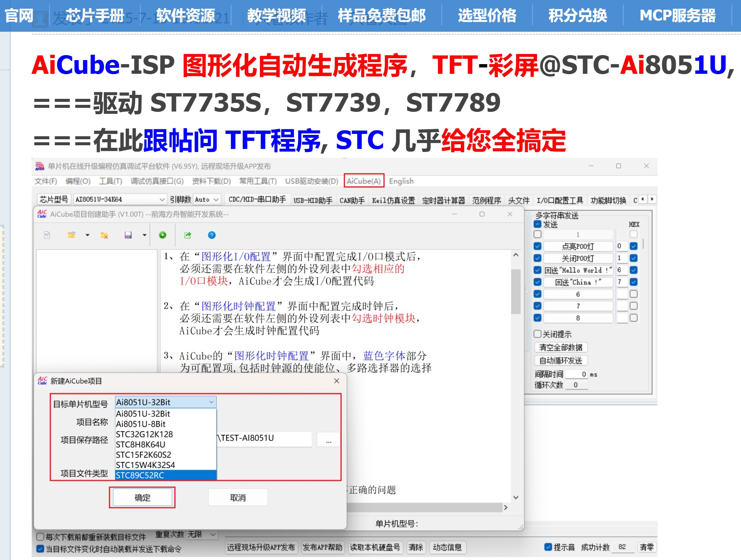Enable 每次下载前都重新装载目标文件 checkbox

tap(40, 537)
